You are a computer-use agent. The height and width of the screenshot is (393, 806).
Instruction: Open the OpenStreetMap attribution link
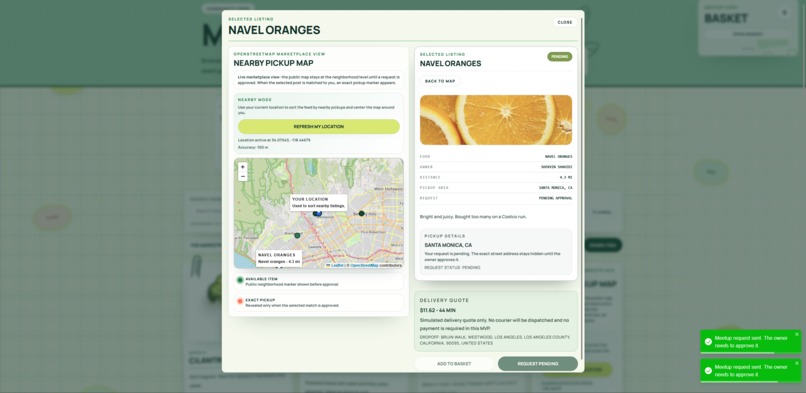click(x=364, y=266)
